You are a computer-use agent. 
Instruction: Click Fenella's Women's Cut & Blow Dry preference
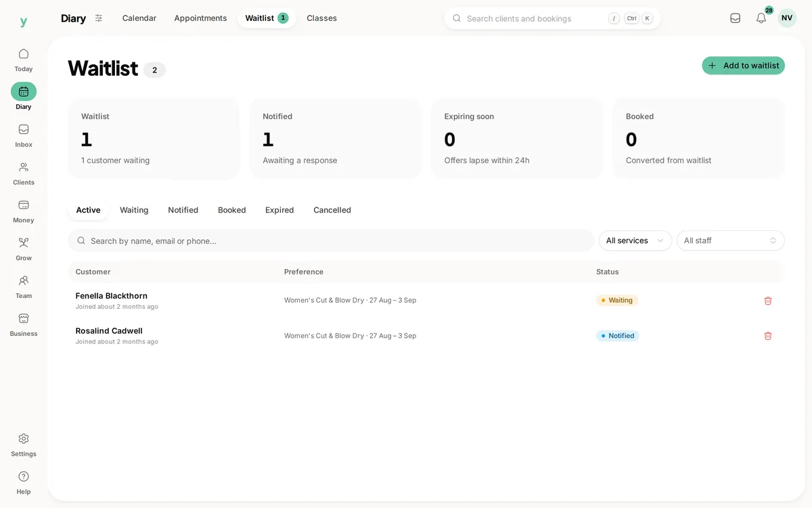pyautogui.click(x=350, y=300)
